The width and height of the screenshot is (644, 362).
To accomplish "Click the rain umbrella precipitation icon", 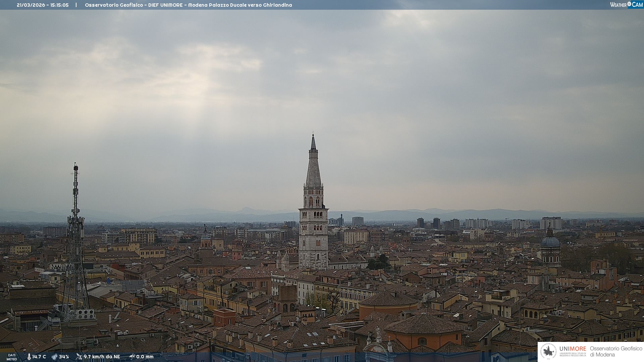I will click(132, 357).
